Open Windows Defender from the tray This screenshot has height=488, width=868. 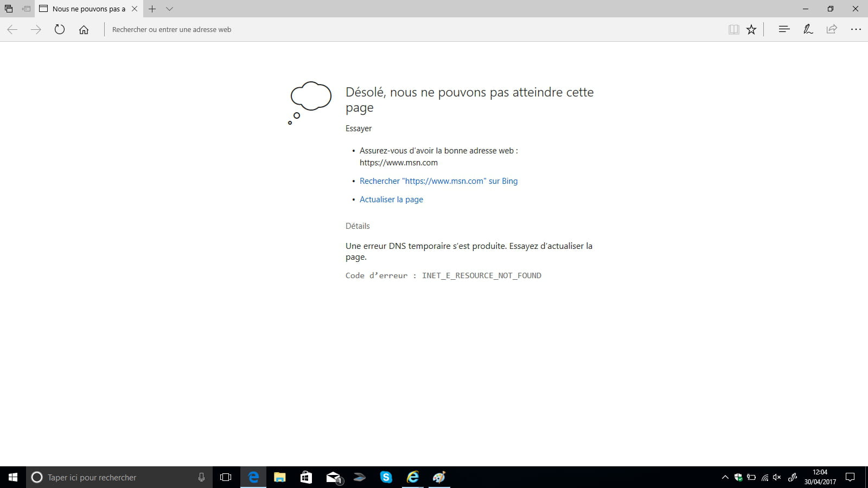click(738, 477)
